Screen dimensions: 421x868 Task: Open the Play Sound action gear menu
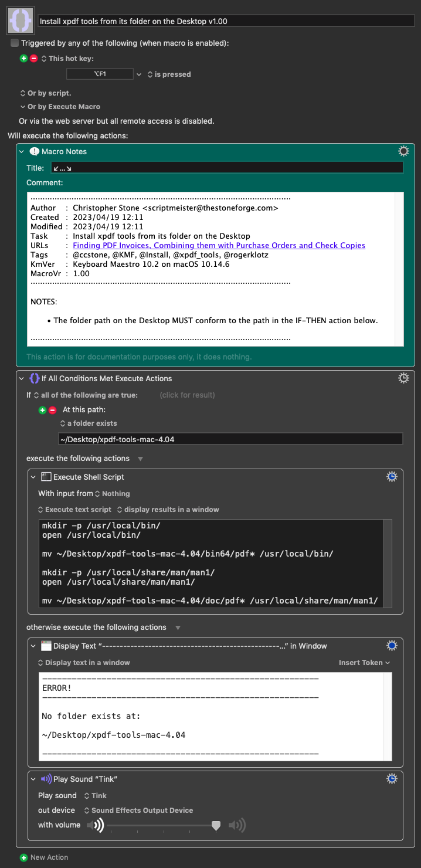click(x=392, y=779)
